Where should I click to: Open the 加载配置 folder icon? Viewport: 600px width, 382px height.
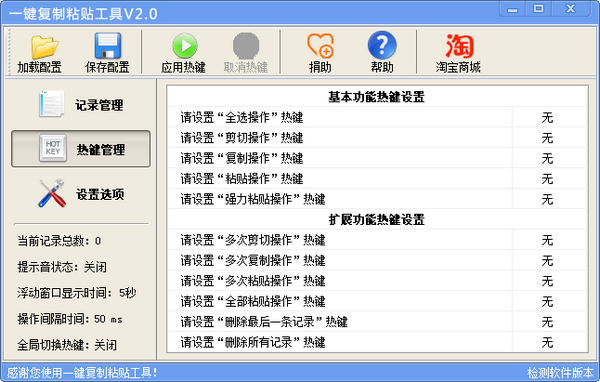(x=44, y=47)
